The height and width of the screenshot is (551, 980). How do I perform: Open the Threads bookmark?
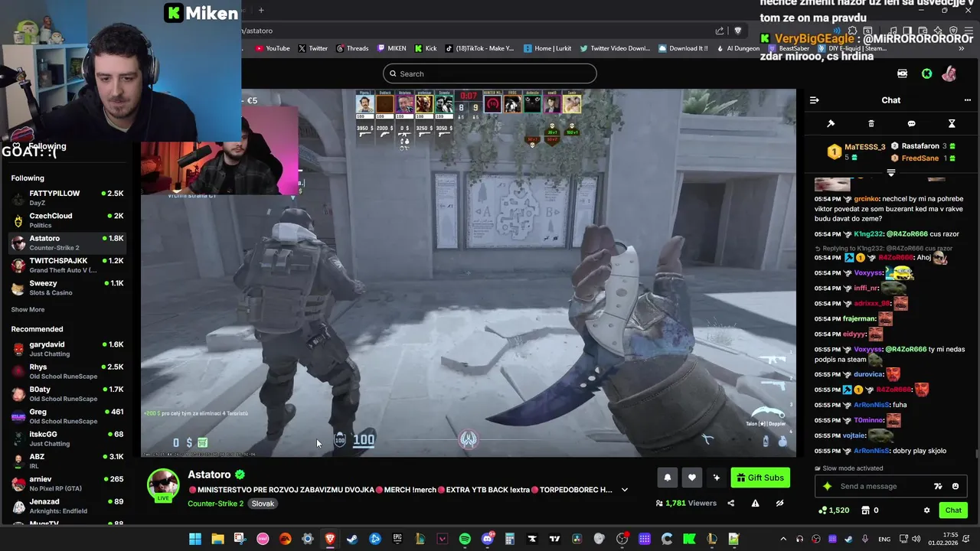coord(351,48)
